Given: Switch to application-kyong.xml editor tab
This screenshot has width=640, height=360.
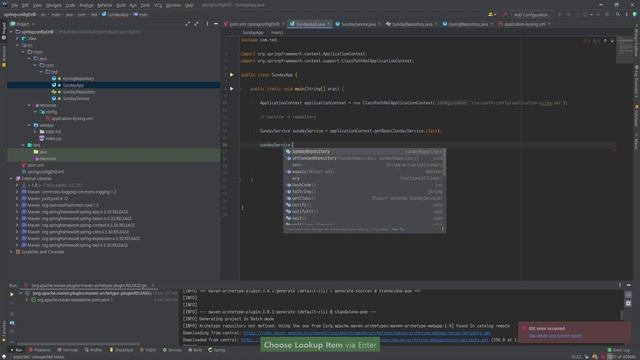Looking at the screenshot, I should coord(524,24).
